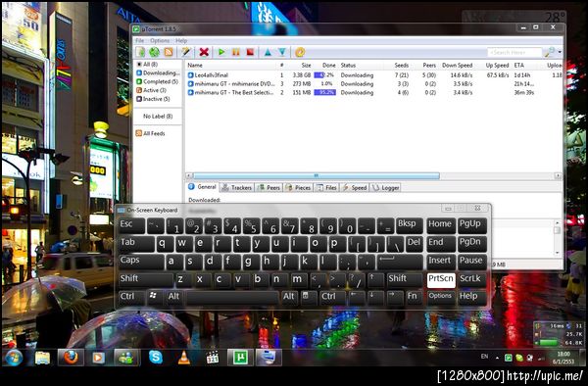Image resolution: width=588 pixels, height=386 pixels.
Task: Toggle the ScrLk key on the On-Screen Keyboard
Action: pos(471,279)
